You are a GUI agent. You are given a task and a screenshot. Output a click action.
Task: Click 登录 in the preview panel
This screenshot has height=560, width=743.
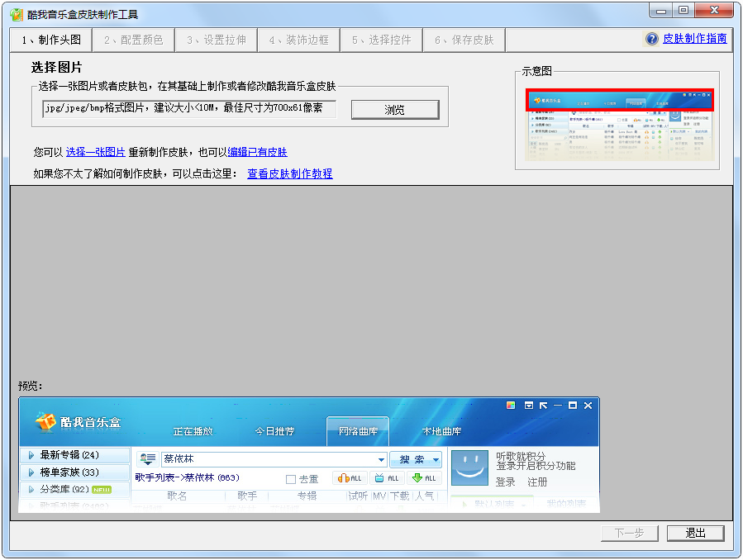pos(505,482)
